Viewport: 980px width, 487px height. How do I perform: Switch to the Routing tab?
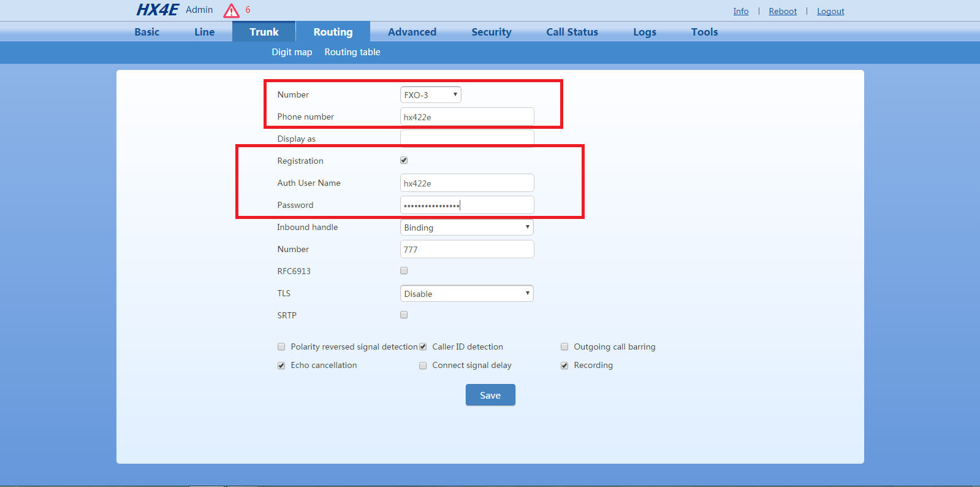[333, 32]
